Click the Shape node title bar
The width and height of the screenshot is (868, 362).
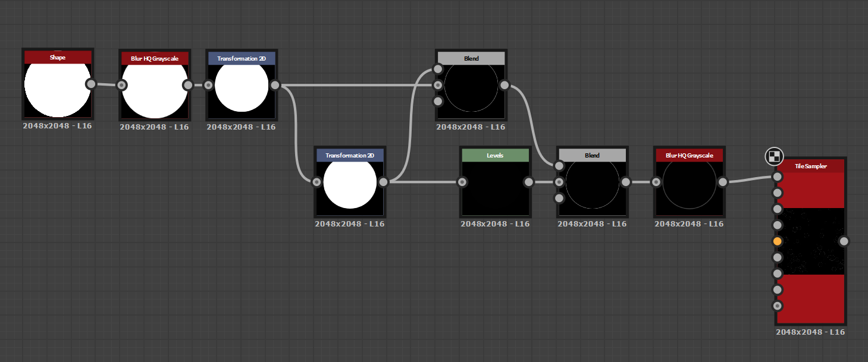[58, 57]
